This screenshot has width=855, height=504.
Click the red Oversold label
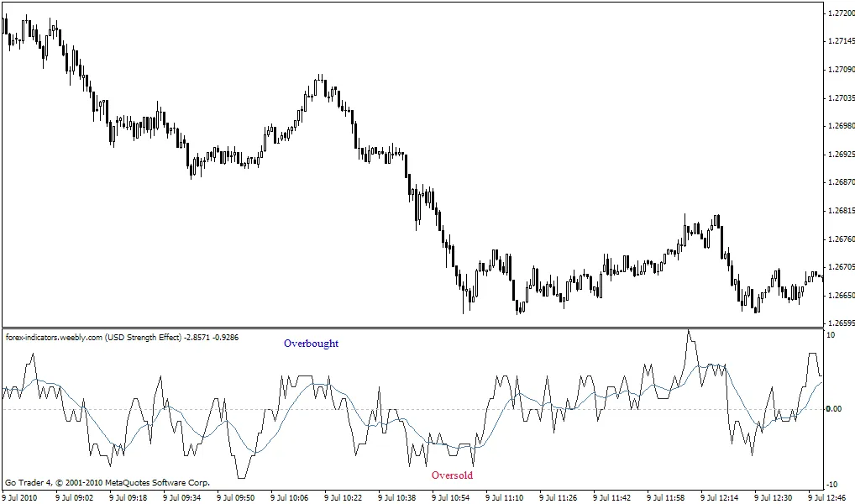(x=452, y=475)
